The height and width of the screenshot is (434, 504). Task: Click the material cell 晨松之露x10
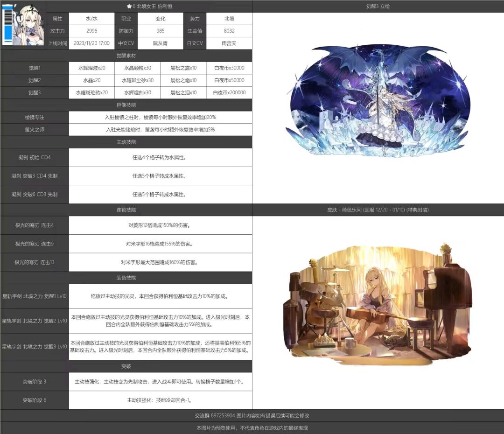coord(183,68)
